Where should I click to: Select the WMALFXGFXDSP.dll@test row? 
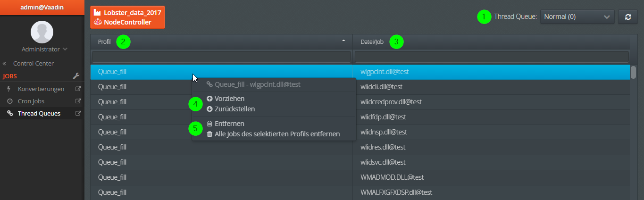click(360, 192)
